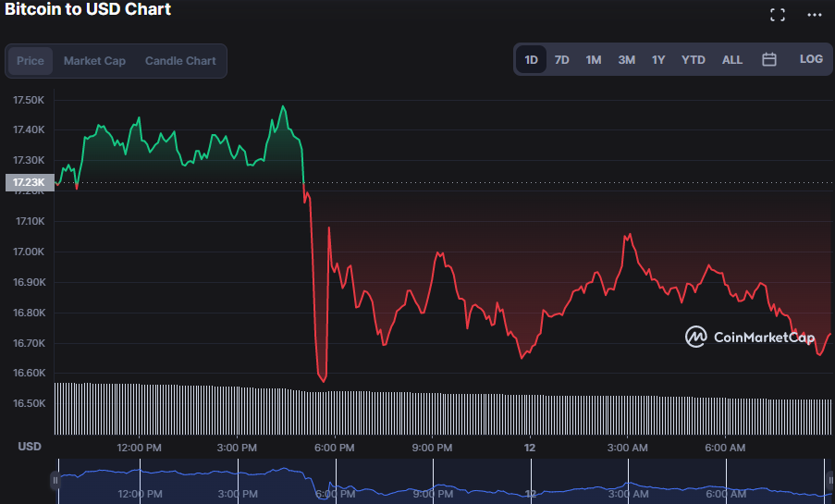Select the 1D time range
The width and height of the screenshot is (835, 504).
[532, 59]
